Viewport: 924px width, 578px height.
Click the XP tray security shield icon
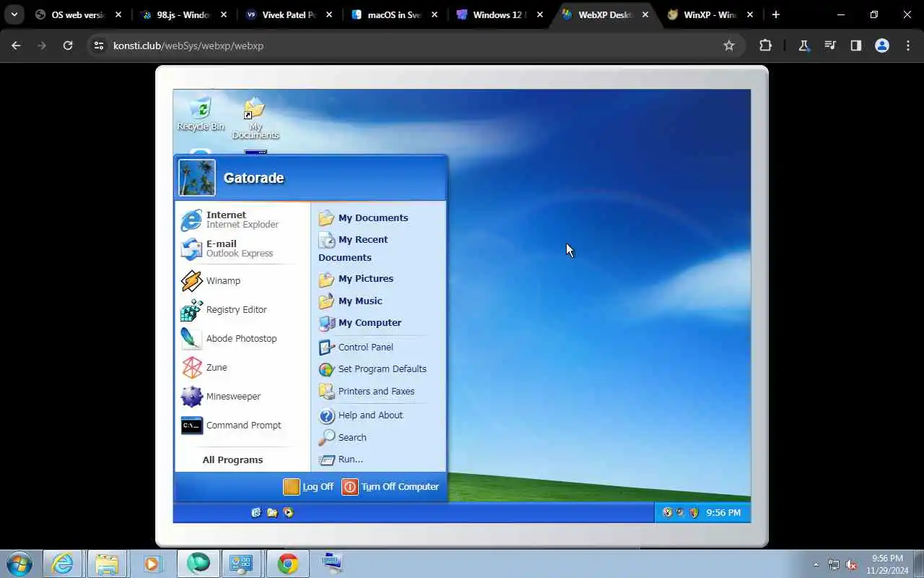(x=694, y=512)
